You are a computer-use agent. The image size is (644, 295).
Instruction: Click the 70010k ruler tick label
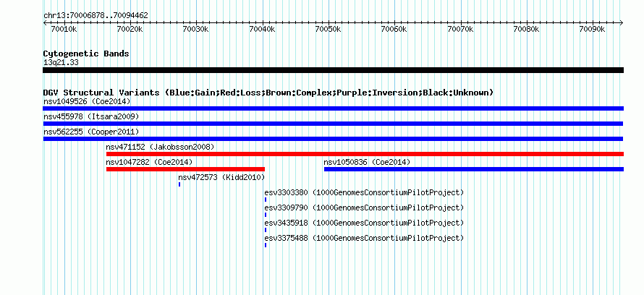[x=64, y=29]
